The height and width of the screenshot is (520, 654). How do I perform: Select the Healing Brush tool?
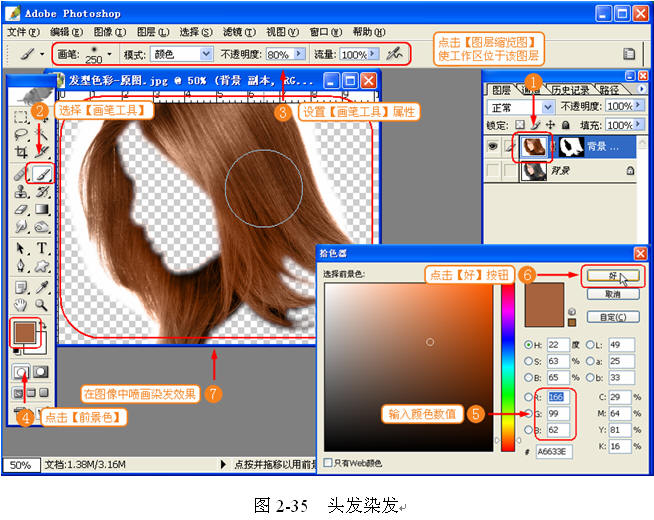[x=20, y=174]
